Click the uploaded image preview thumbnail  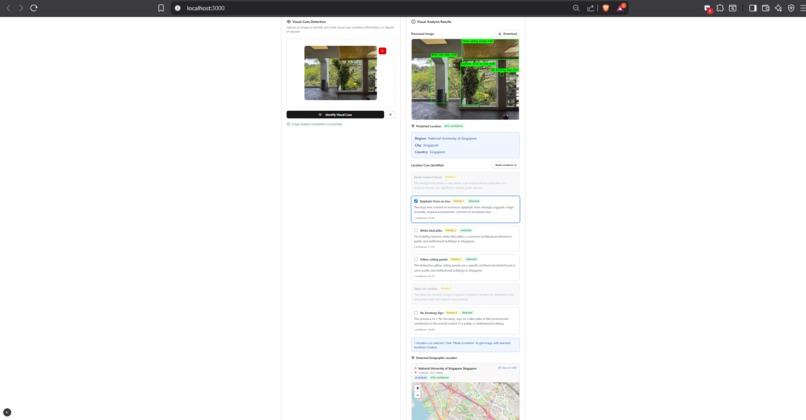[x=340, y=73]
